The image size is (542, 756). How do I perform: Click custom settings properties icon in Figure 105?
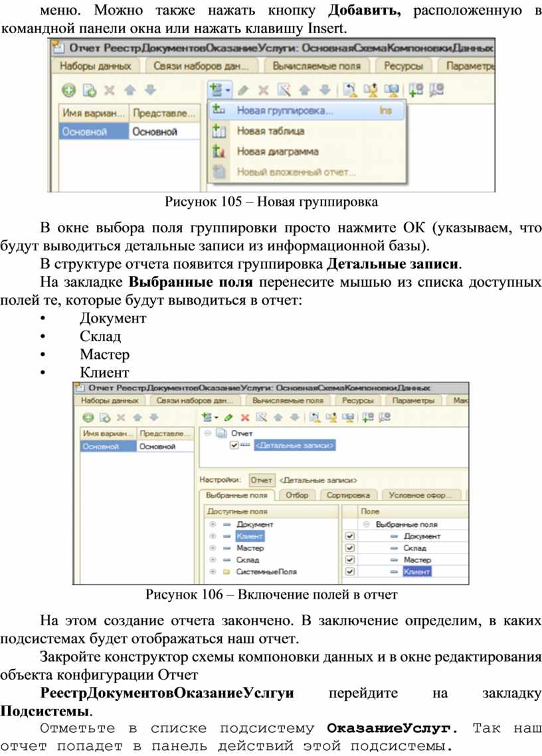pos(284,90)
